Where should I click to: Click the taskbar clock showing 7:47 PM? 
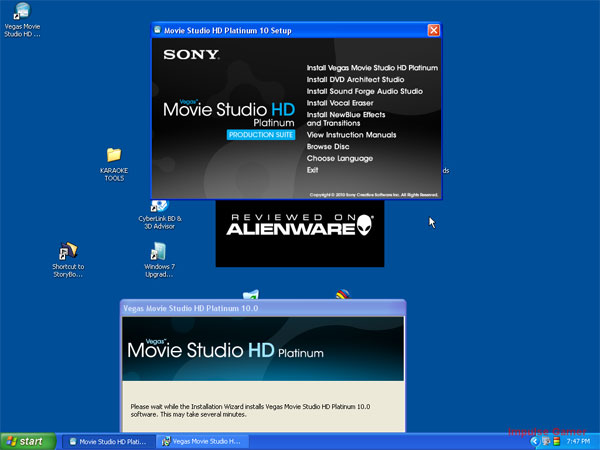tap(578, 442)
